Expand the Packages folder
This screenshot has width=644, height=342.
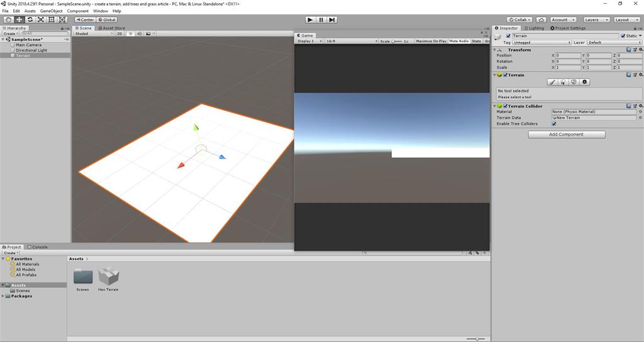[x=3, y=296]
